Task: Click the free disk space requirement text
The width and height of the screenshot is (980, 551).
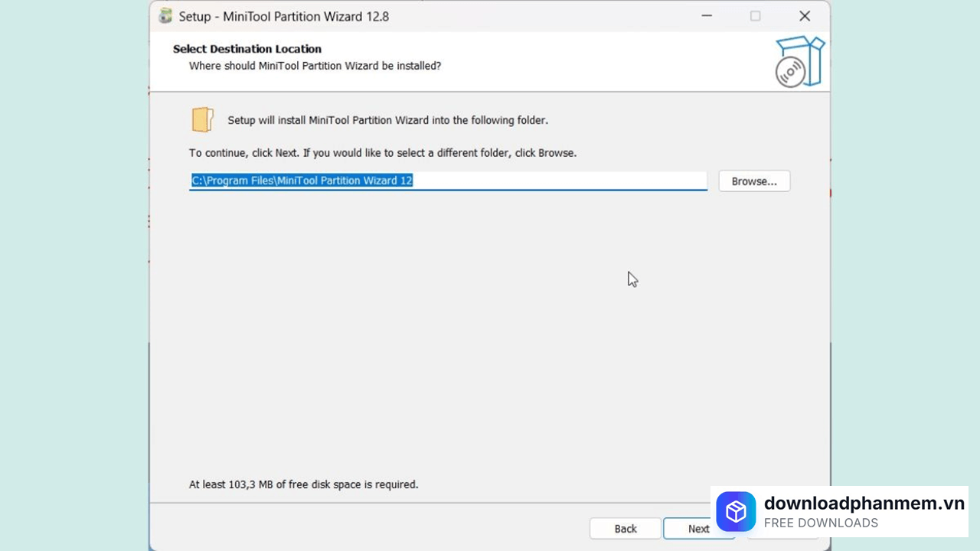Action: [303, 484]
